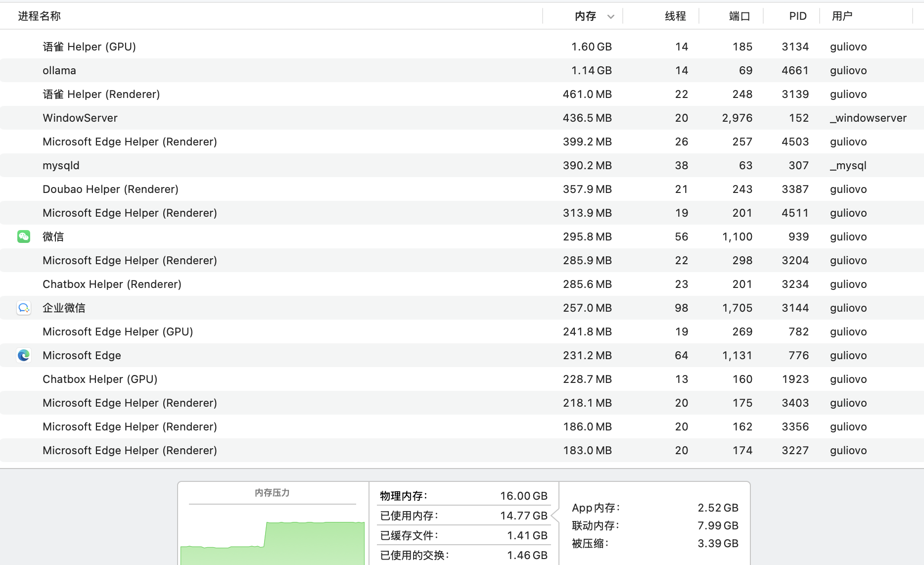Click the 98 threads value
Image resolution: width=924 pixels, height=565 pixels.
tap(682, 308)
